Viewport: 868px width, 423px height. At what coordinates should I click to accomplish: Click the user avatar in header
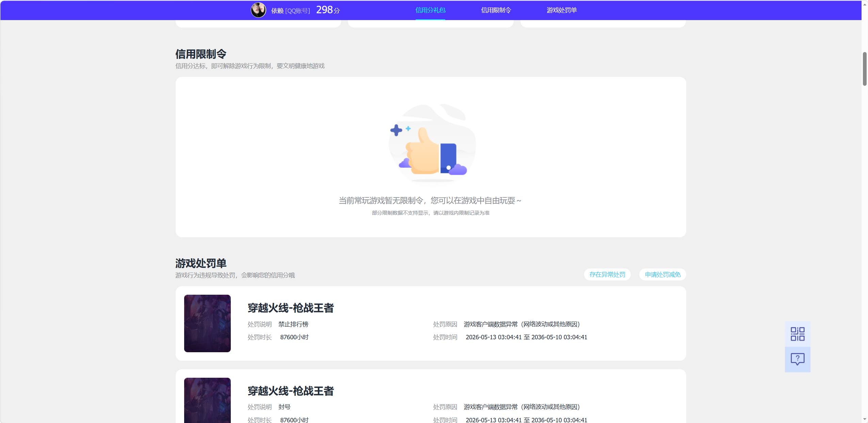(258, 10)
